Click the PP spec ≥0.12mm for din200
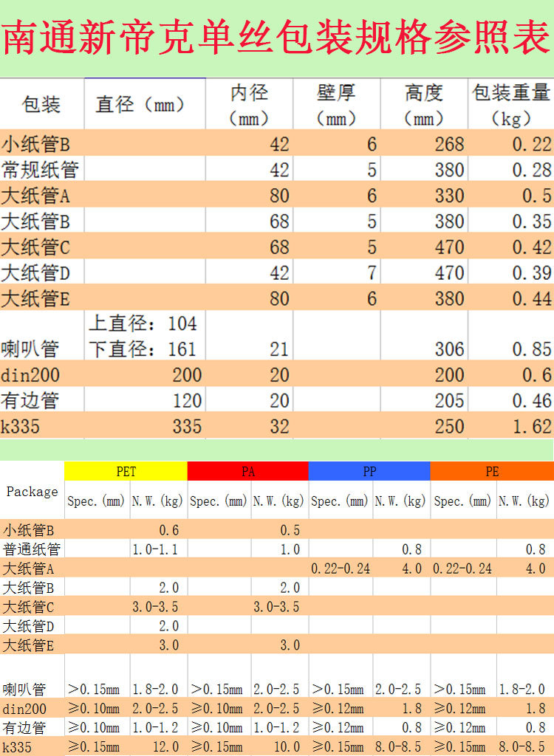The image size is (554, 756). click(338, 708)
